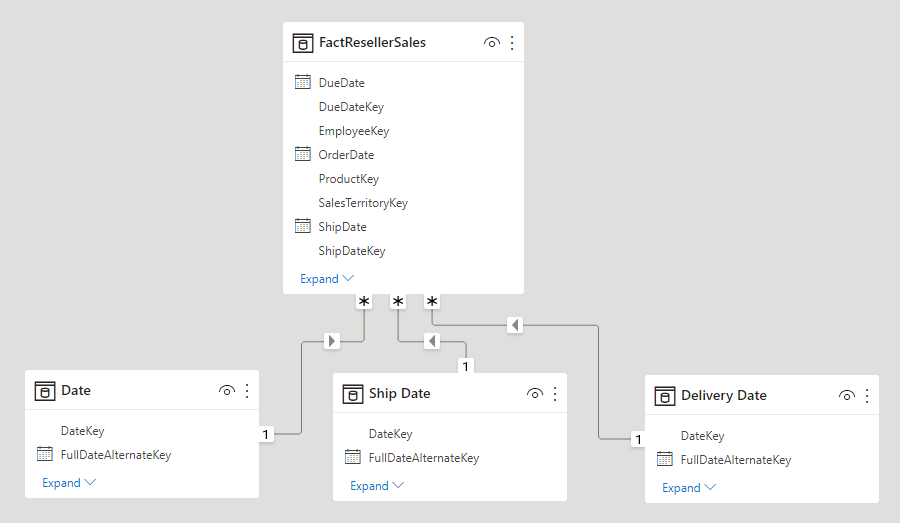This screenshot has height=523, width=900.
Task: Open Ship Date table more options menu
Action: pyautogui.click(x=555, y=394)
